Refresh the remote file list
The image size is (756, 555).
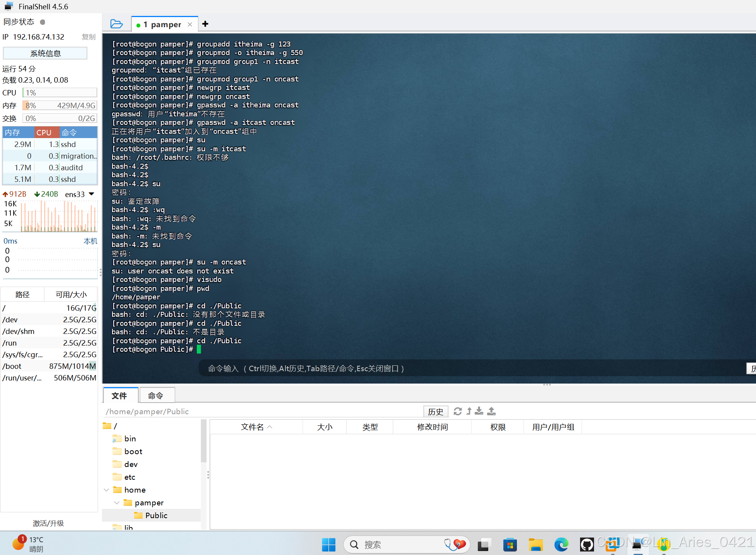pyautogui.click(x=458, y=411)
